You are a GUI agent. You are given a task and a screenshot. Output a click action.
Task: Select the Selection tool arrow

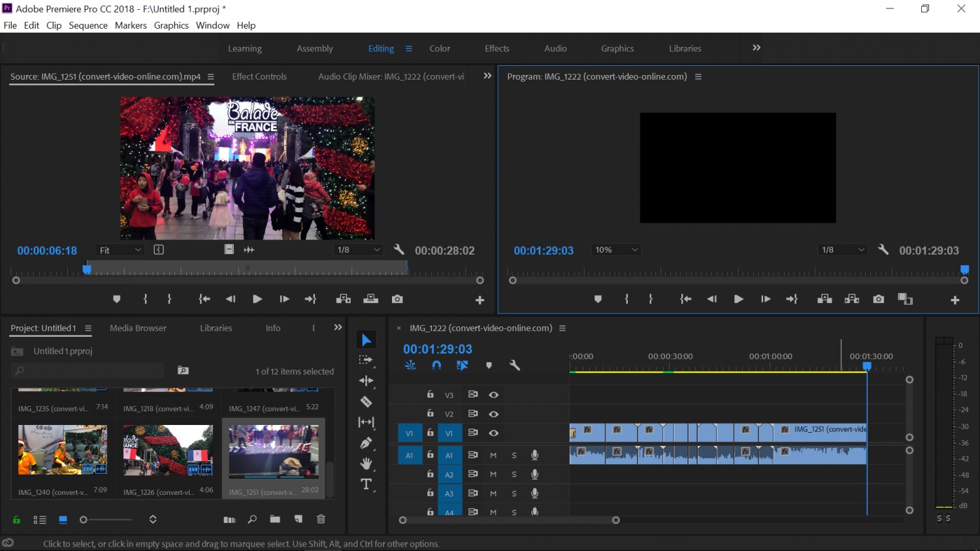[x=366, y=340]
